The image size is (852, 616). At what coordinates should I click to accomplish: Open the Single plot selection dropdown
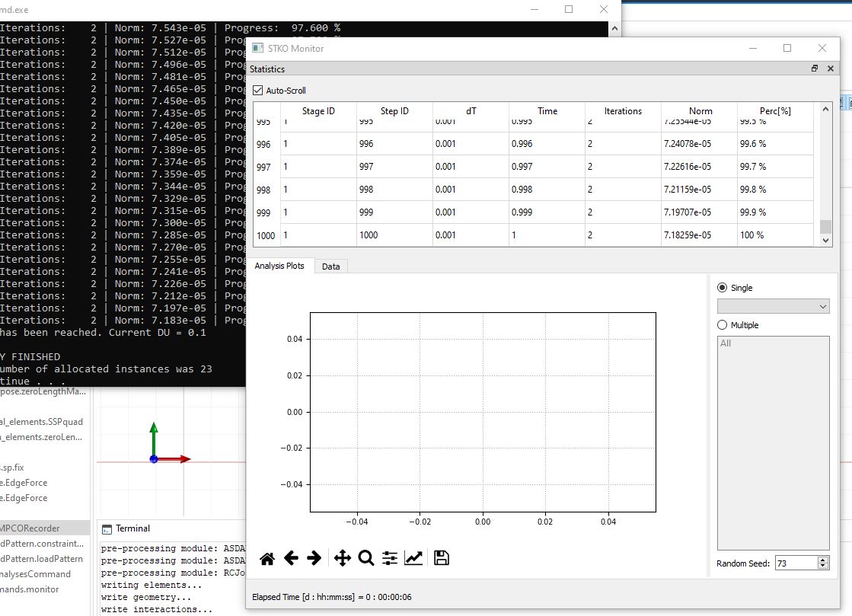pos(774,306)
